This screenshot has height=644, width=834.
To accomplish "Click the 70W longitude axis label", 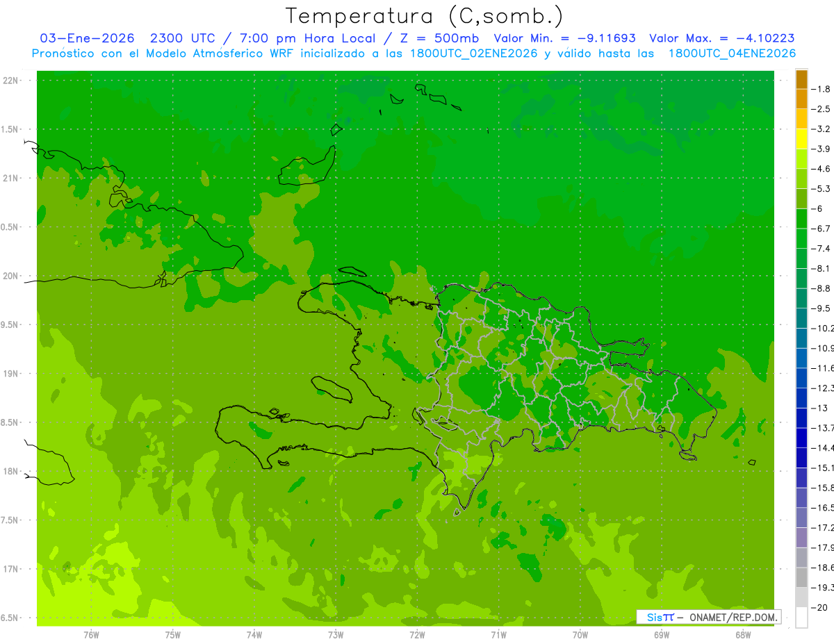I will [580, 635].
